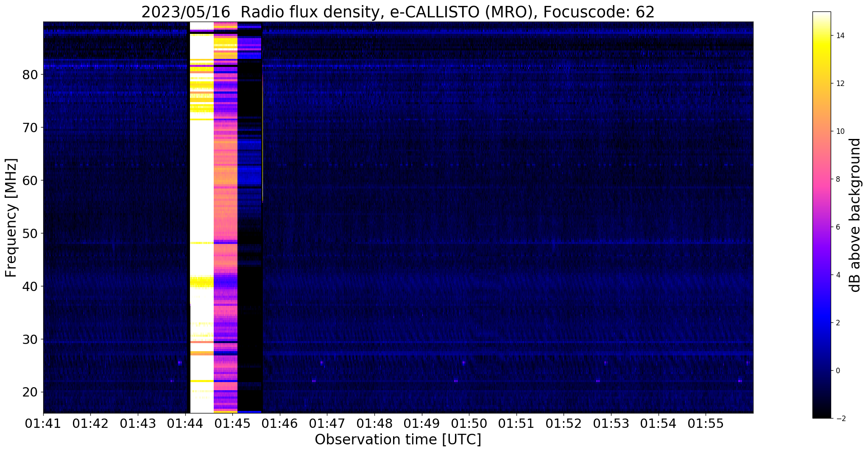The height and width of the screenshot is (452, 868).
Task: Click the 01:41 time tick label
Action: click(43, 424)
